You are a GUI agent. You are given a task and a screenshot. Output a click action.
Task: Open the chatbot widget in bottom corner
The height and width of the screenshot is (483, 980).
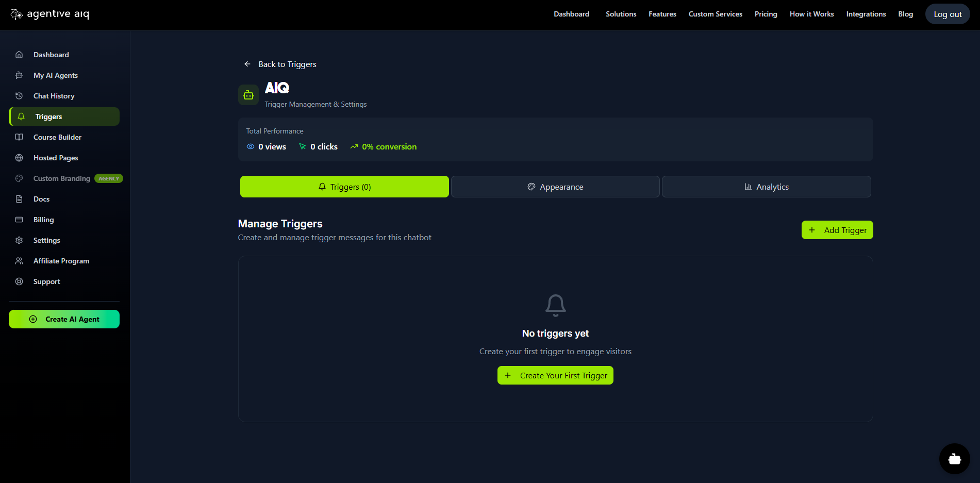tap(954, 458)
